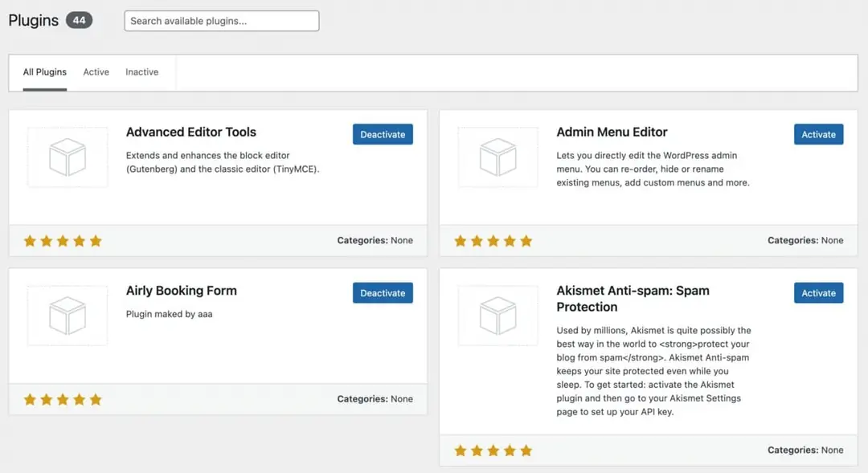This screenshot has width=868, height=473.
Task: Click the Airly Booking Form plugin cube icon
Action: 68,316
